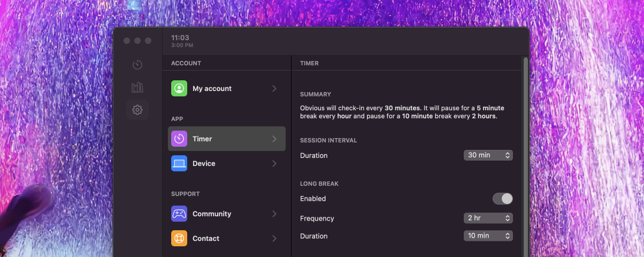Click the summary description paragraph
Screen dimensions: 644x257
pyautogui.click(x=402, y=112)
